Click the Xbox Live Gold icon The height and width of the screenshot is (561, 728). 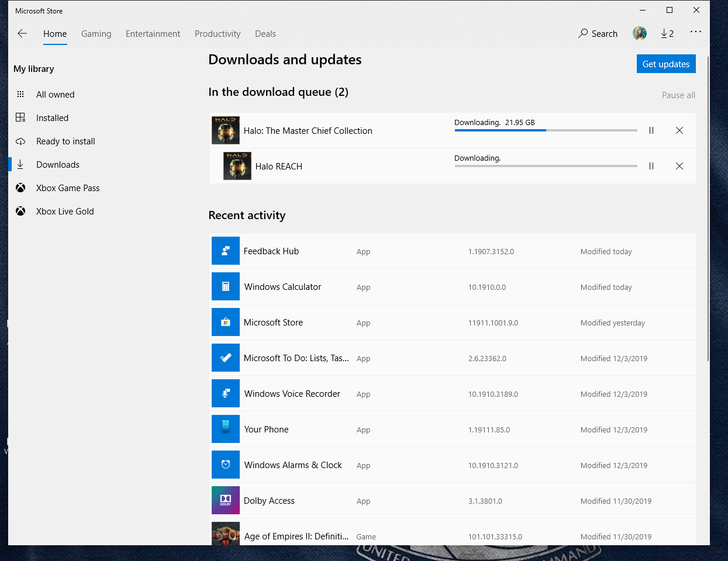point(20,211)
